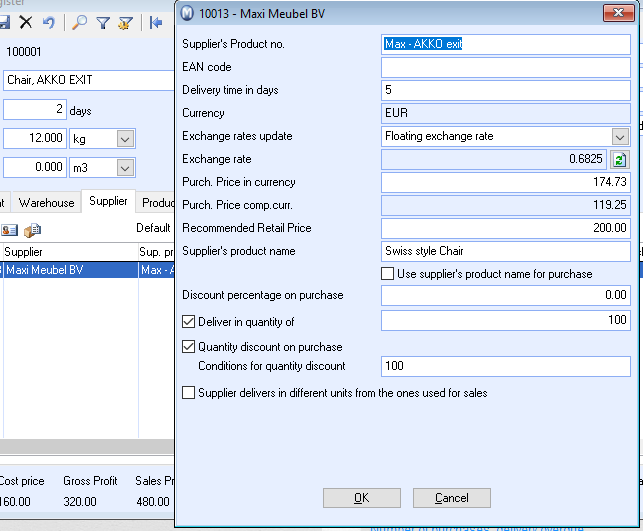Click the filter funnel icon

point(103,23)
